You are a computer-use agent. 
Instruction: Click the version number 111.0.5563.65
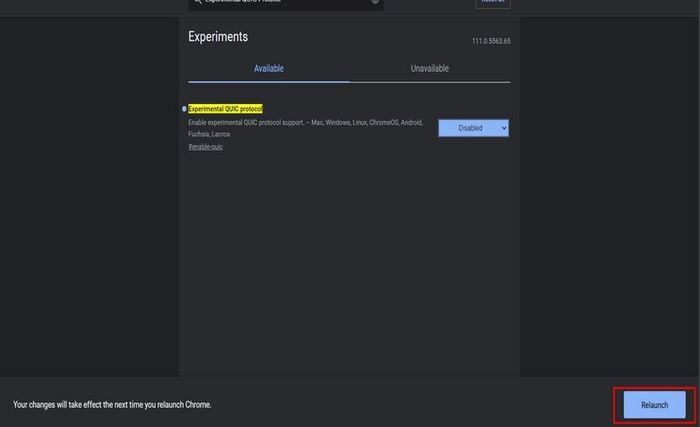[491, 41]
